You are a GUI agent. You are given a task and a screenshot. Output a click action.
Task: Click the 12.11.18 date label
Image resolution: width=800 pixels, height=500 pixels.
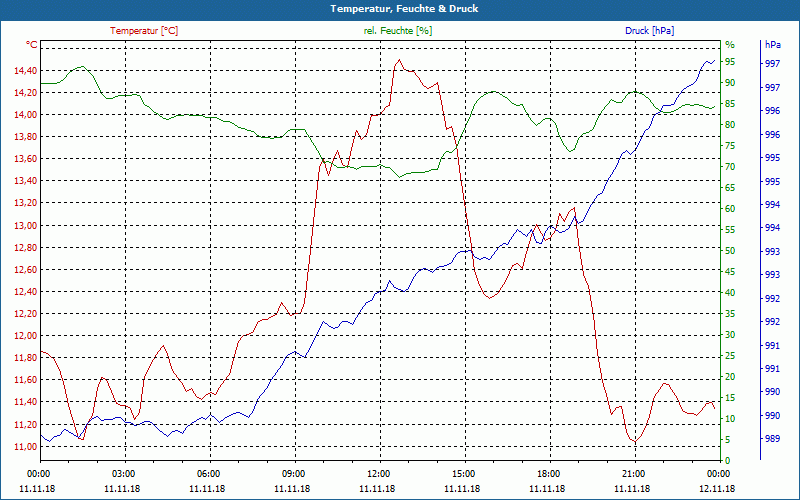click(717, 489)
